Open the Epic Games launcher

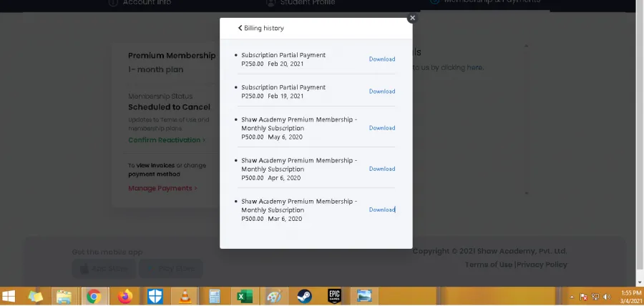pyautogui.click(x=334, y=296)
